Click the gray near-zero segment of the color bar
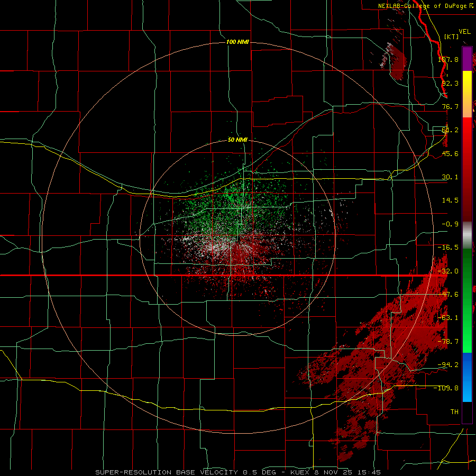Screen dimensions: 476x476 pos(467,235)
